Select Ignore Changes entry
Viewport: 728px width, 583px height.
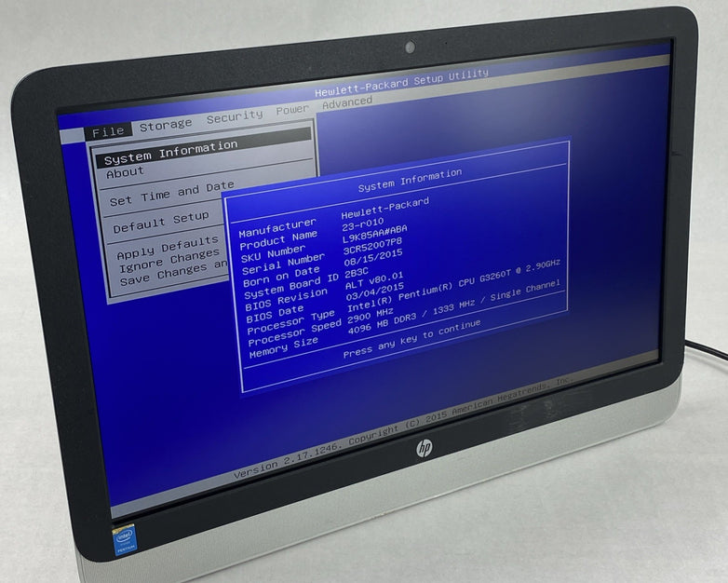(169, 262)
